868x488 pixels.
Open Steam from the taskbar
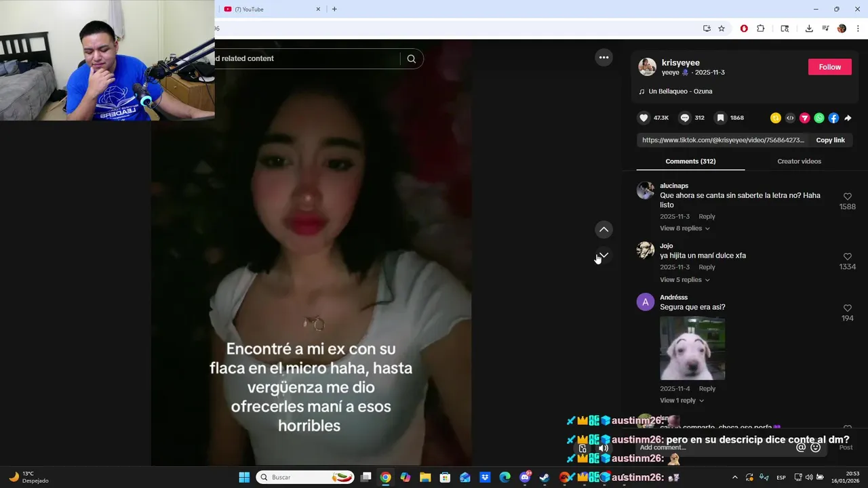(544, 477)
